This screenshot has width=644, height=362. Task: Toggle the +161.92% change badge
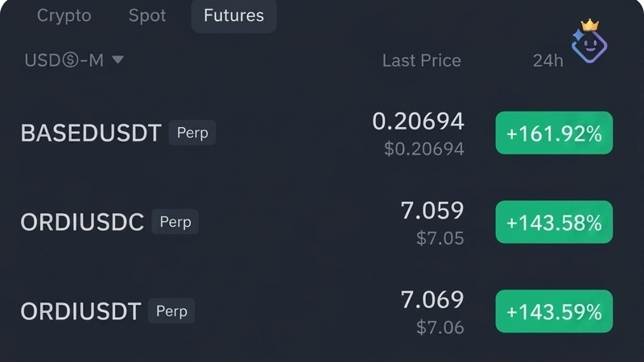point(554,134)
